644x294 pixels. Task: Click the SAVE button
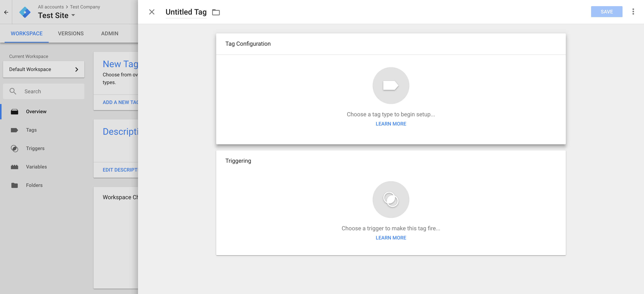(x=607, y=12)
